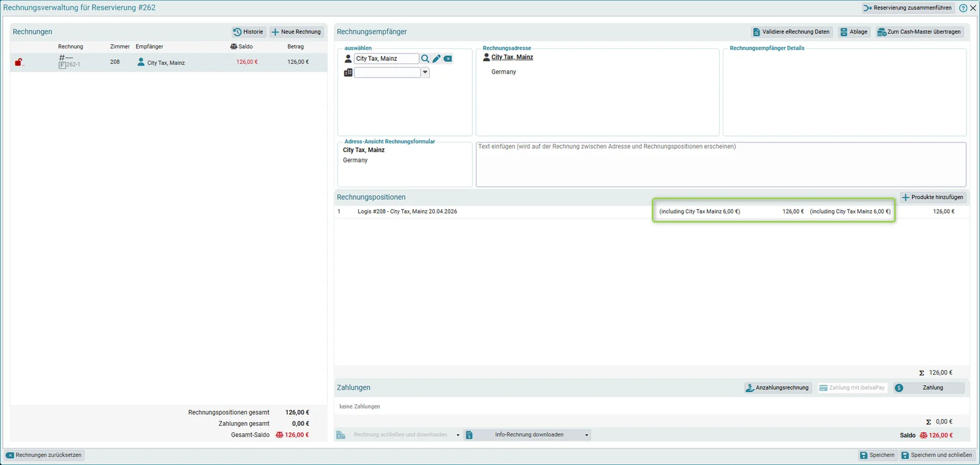Image resolution: width=980 pixels, height=465 pixels.
Task: Clear the recipient with the delete icon
Action: [448, 59]
